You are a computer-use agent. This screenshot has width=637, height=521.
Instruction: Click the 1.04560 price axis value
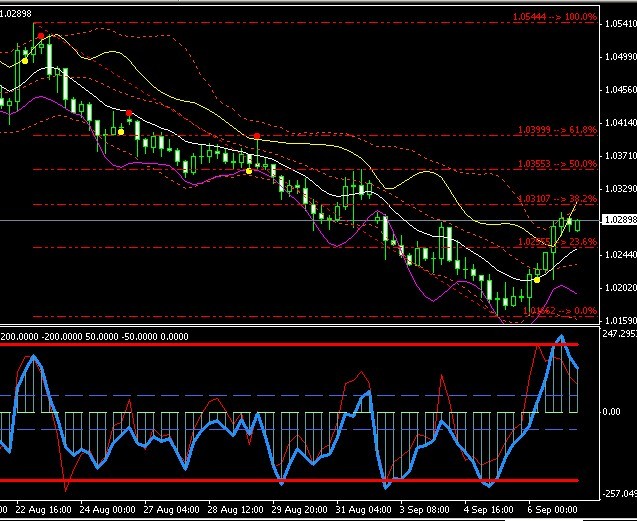(620, 89)
